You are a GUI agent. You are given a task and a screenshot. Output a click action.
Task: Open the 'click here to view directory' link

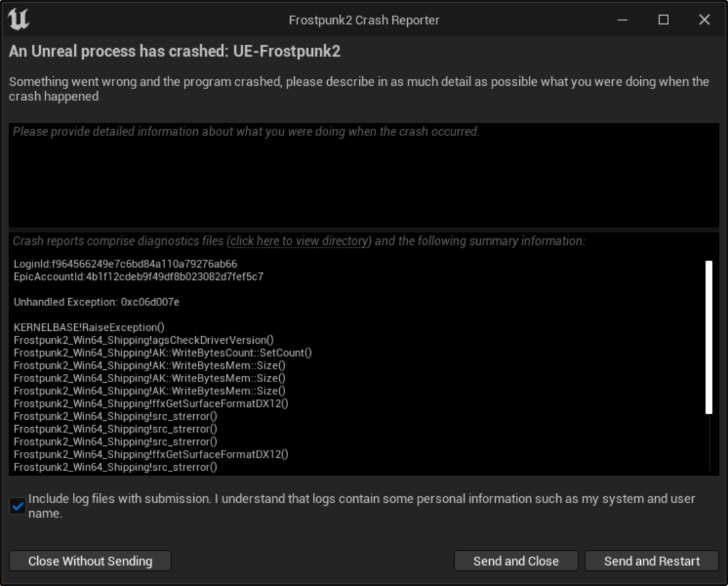coord(299,241)
